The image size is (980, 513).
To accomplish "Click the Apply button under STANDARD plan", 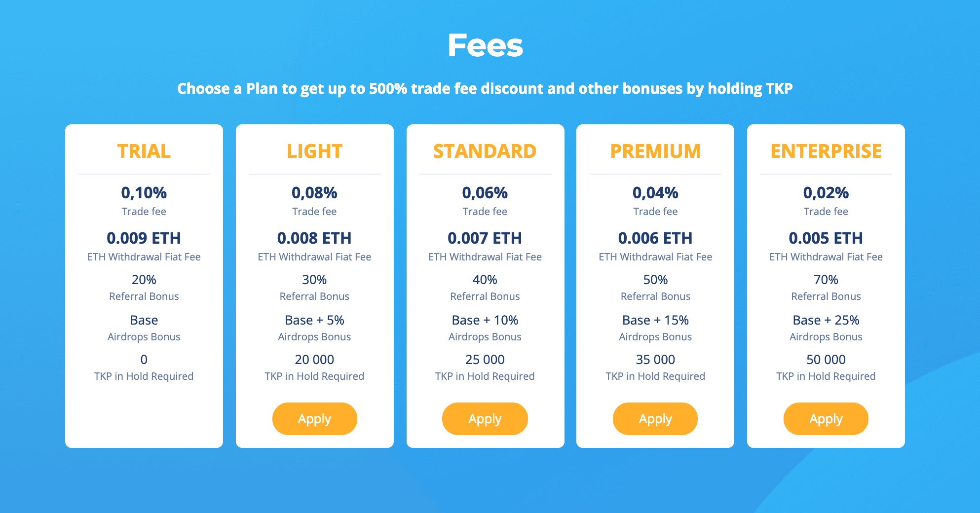I will point(485,418).
